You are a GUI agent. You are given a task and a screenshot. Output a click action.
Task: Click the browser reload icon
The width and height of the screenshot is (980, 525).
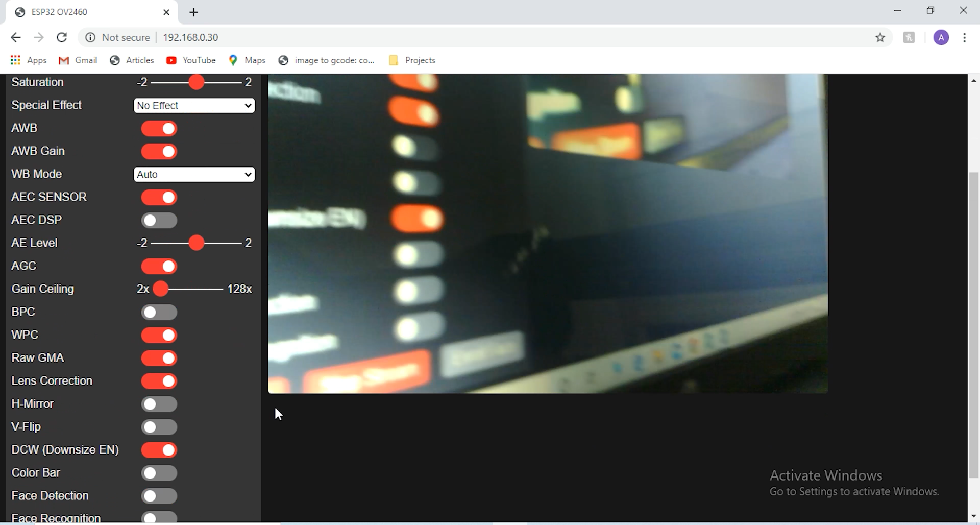tap(62, 37)
